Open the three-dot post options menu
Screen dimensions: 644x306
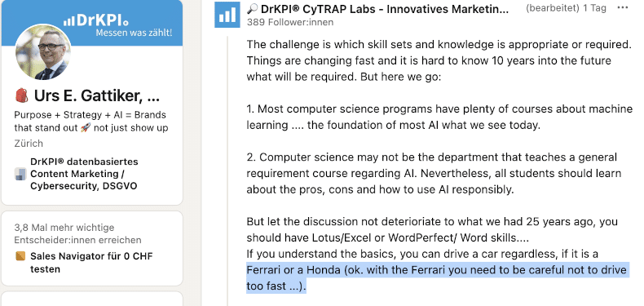pyautogui.click(x=623, y=8)
